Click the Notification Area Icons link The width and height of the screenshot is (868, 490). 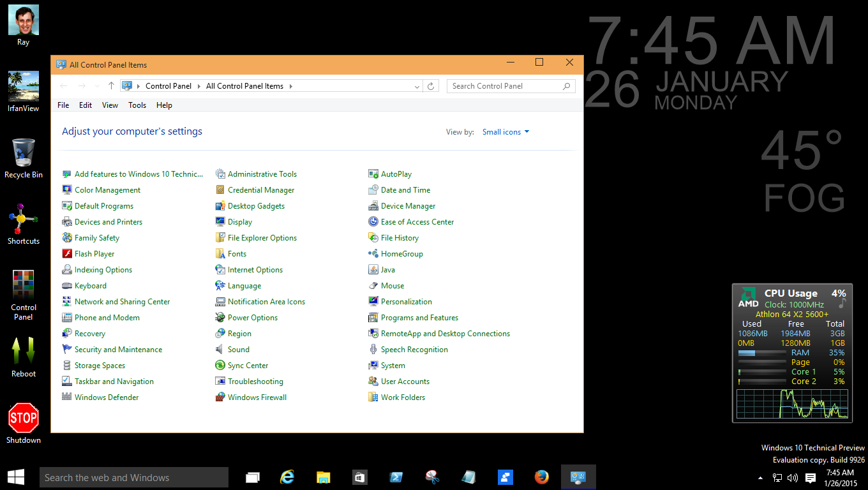click(266, 302)
